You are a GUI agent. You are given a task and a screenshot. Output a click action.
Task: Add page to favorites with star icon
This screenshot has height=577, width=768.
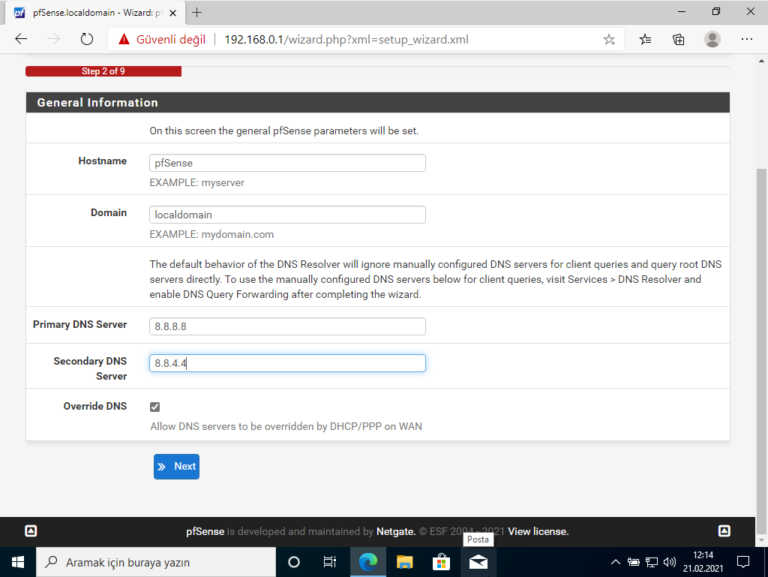point(609,40)
